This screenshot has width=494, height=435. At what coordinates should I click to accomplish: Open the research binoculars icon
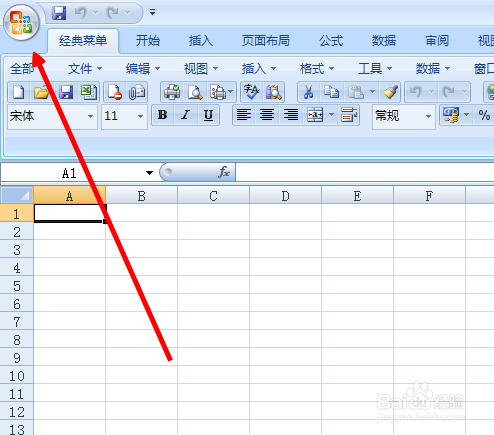[273, 92]
